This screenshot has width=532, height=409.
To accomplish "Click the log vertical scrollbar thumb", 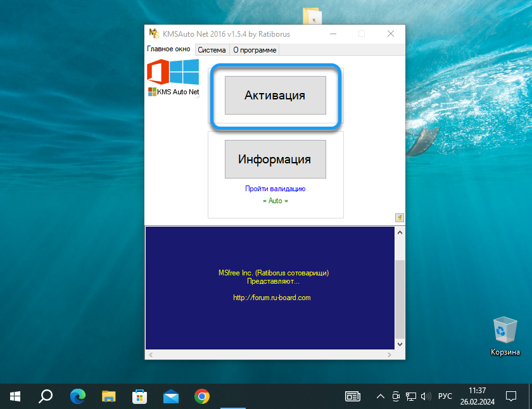I will 400,299.
